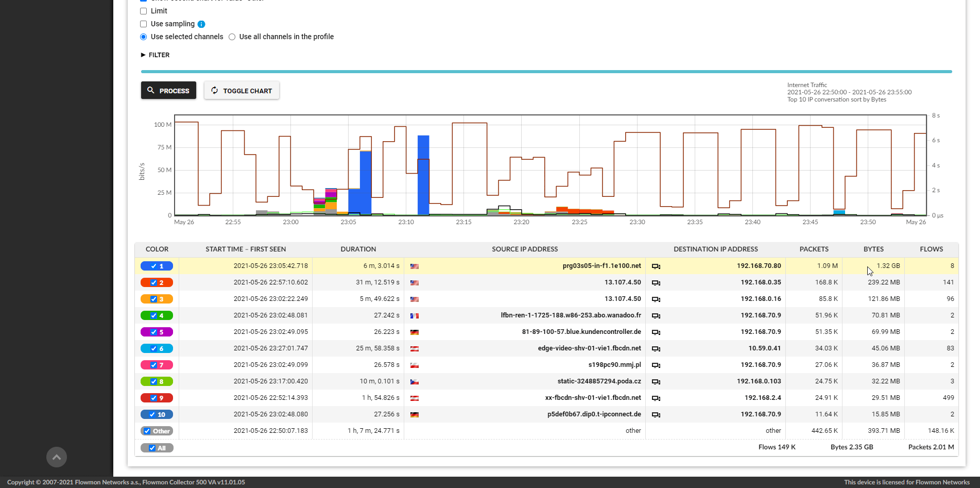
Task: Click the START TIME – FIRST SEEN column header
Action: pos(246,249)
